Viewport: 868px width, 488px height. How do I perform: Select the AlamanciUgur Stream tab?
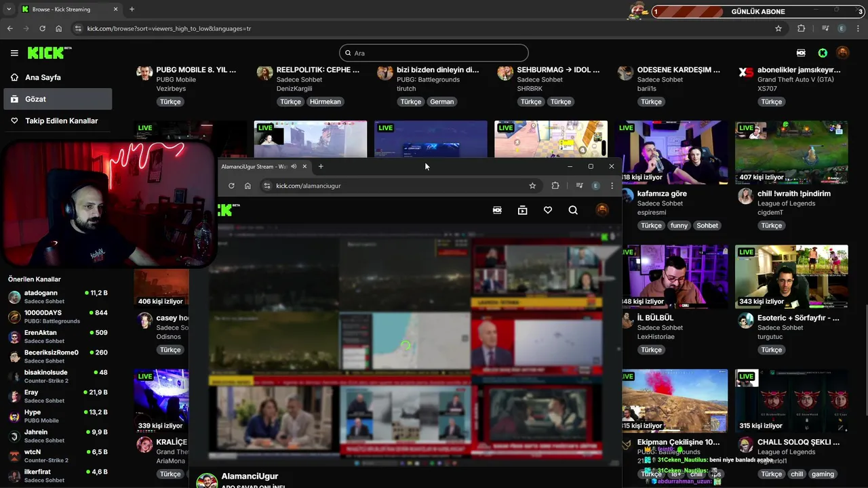[264, 166]
